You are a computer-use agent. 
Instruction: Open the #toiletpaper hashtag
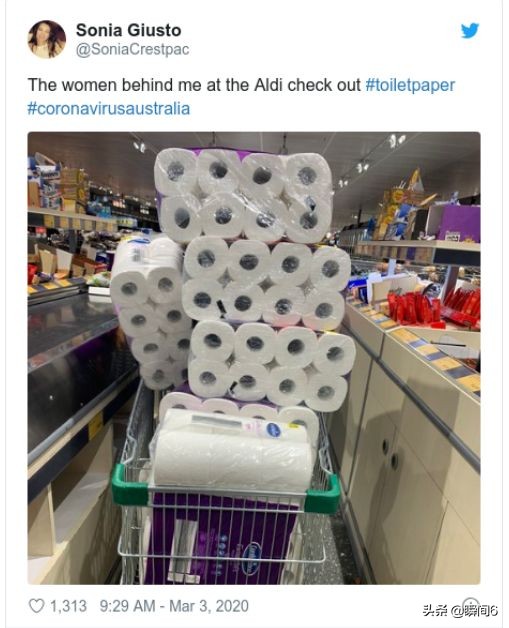coord(410,85)
